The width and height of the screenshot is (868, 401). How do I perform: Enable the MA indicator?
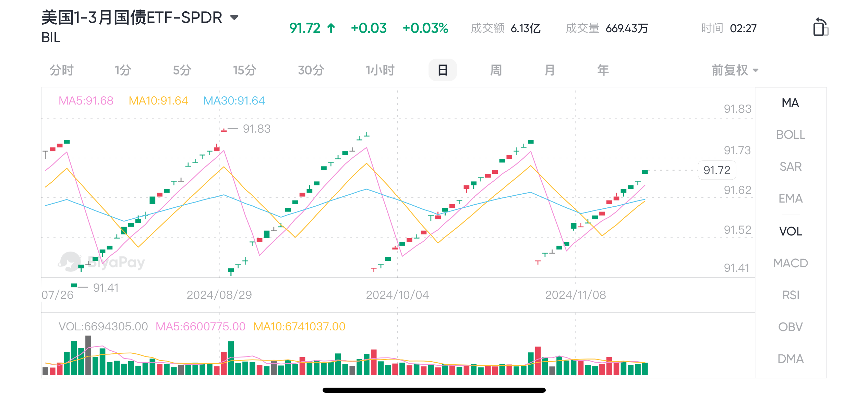[790, 103]
